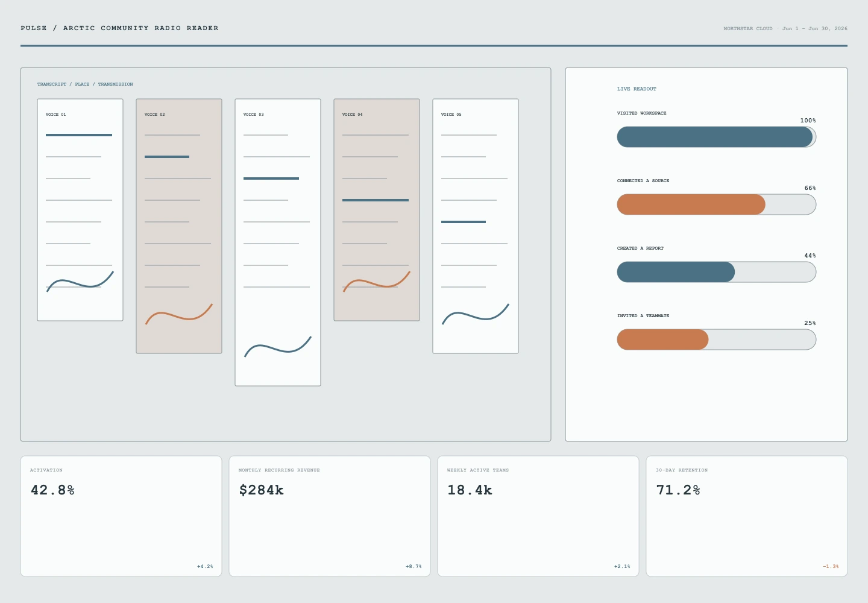Select the Weekly Active Teams 18.4k card
Viewport: 868px width, 603px height.
538,516
